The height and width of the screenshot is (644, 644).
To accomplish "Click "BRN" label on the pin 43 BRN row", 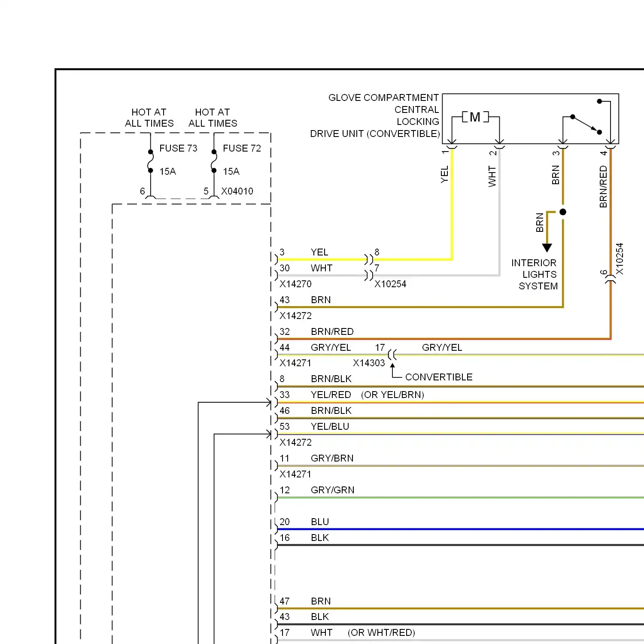I will point(321,300).
